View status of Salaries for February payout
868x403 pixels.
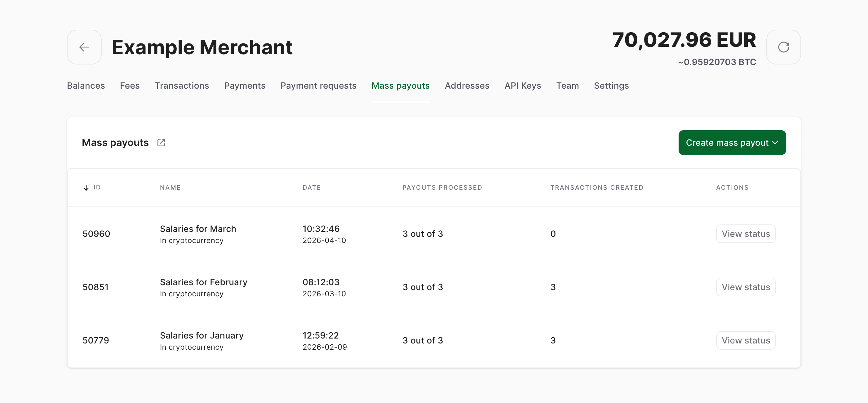746,287
